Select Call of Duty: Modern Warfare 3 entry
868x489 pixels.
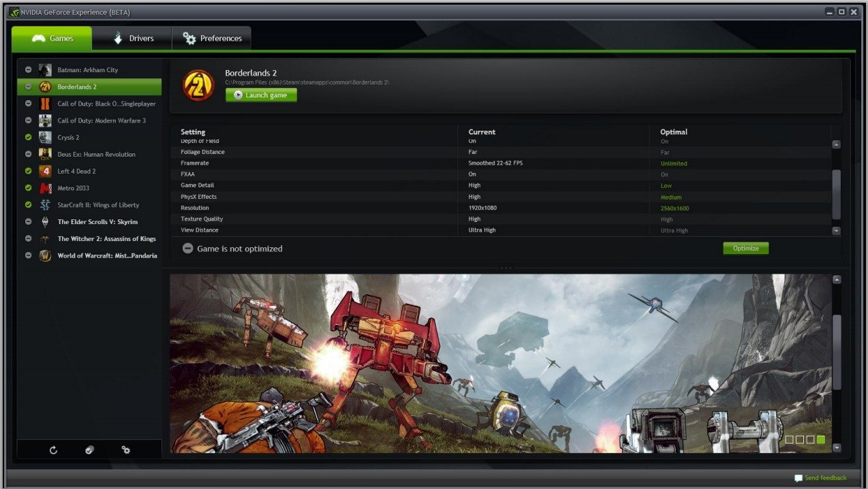(89, 121)
